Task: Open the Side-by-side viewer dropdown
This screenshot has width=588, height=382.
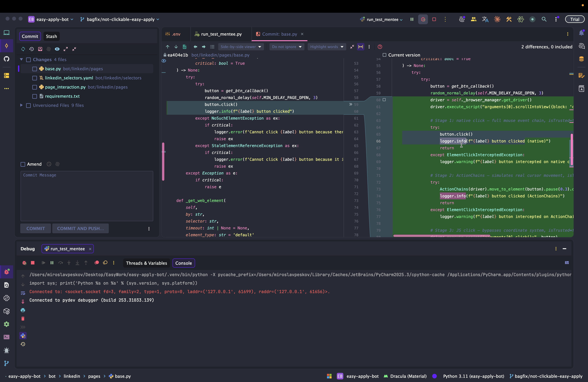Action: [241, 47]
